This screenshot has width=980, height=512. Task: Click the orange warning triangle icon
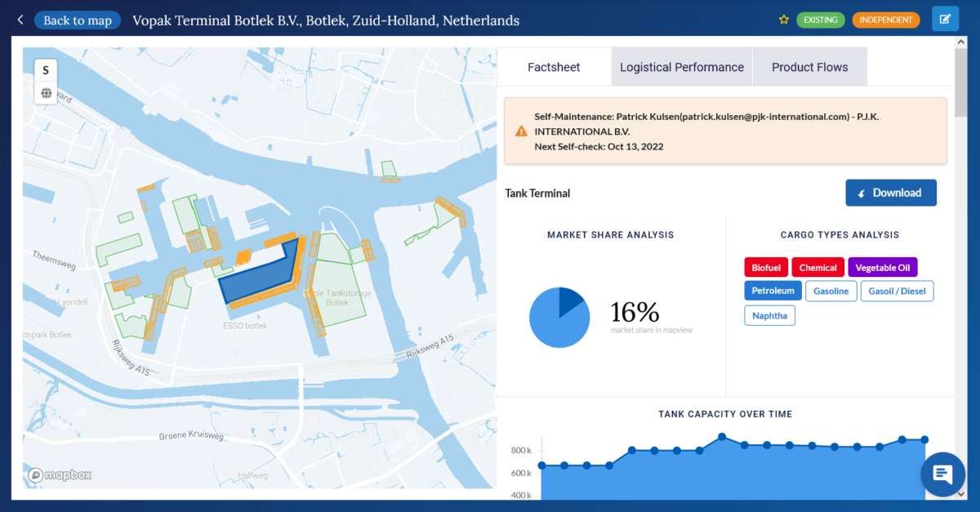[x=521, y=131]
